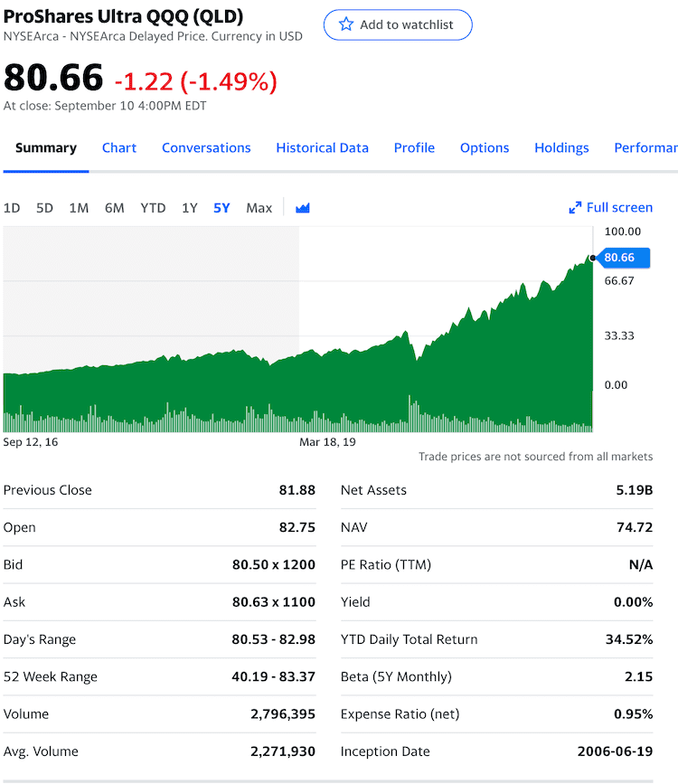This screenshot has height=784, width=678.
Task: Open the Holdings section
Action: click(561, 147)
